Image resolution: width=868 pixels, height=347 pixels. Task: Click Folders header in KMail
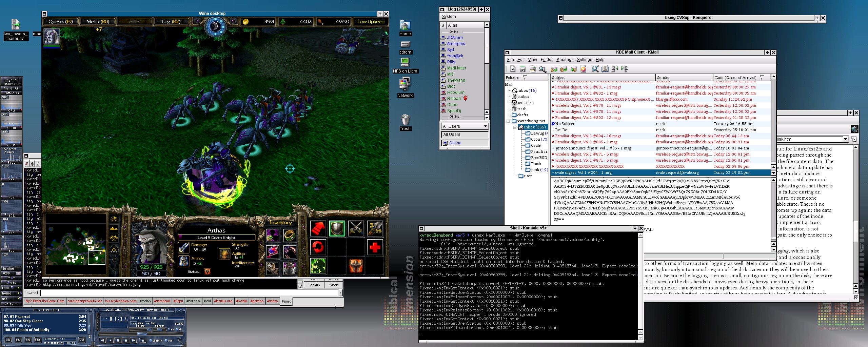(x=526, y=78)
